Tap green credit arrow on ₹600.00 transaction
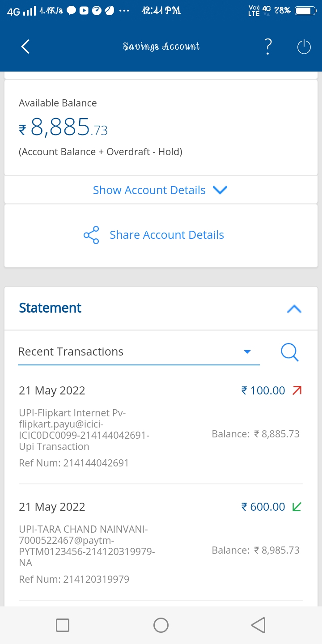 297,507
